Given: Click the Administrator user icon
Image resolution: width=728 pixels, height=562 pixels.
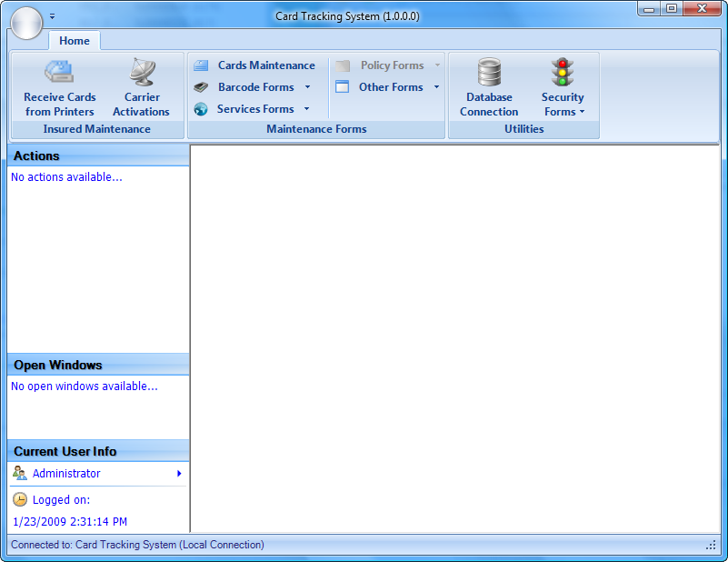Looking at the screenshot, I should (20, 473).
